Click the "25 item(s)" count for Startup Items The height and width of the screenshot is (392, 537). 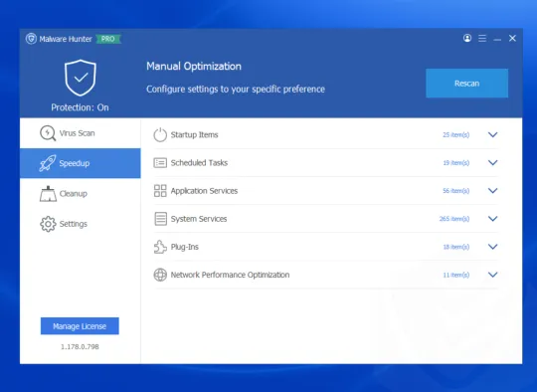click(455, 135)
